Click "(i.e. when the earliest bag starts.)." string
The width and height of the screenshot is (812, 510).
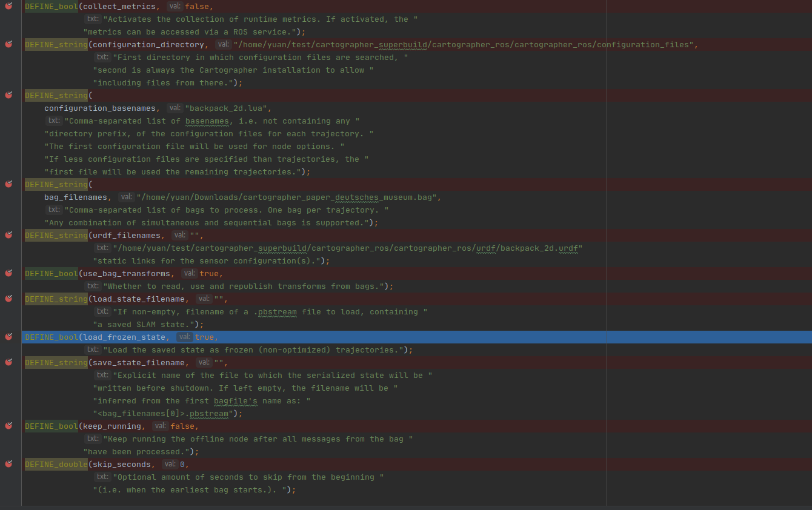point(190,489)
